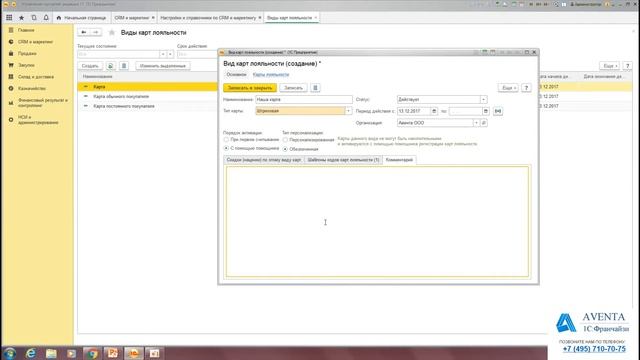
Task: Click the dialog help question button
Action: coord(526,88)
